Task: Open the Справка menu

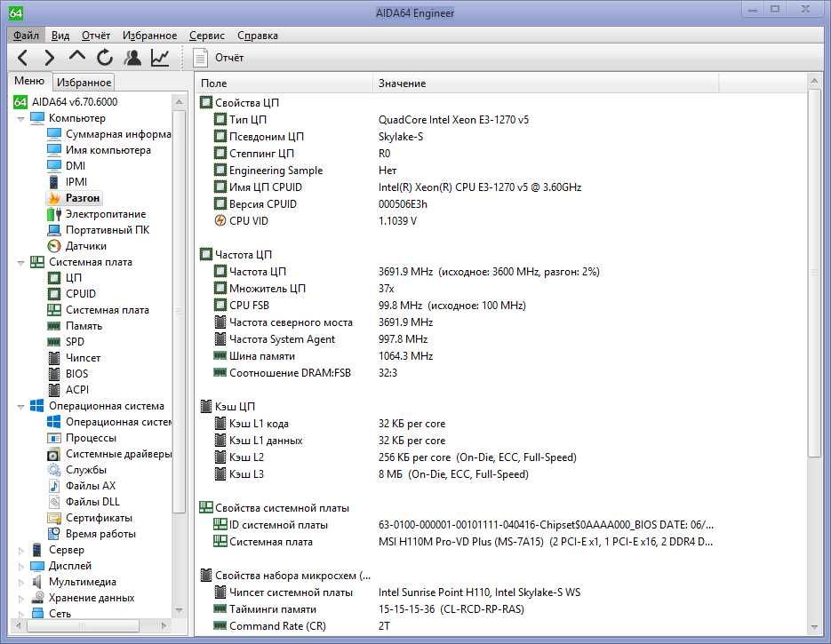Action: pyautogui.click(x=258, y=35)
